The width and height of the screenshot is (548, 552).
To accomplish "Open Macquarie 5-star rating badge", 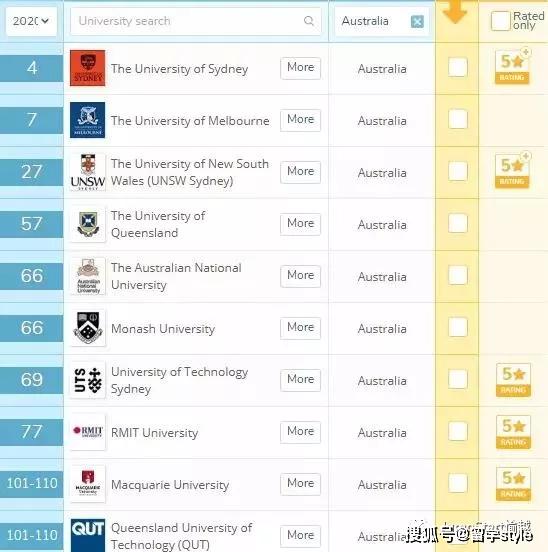I will [x=513, y=484].
